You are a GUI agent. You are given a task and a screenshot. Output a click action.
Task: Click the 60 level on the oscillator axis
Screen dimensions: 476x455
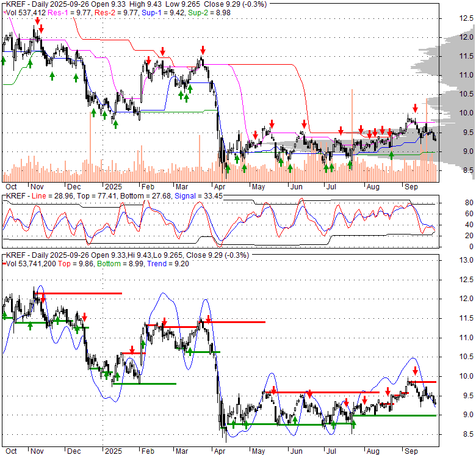pyautogui.click(x=469, y=214)
